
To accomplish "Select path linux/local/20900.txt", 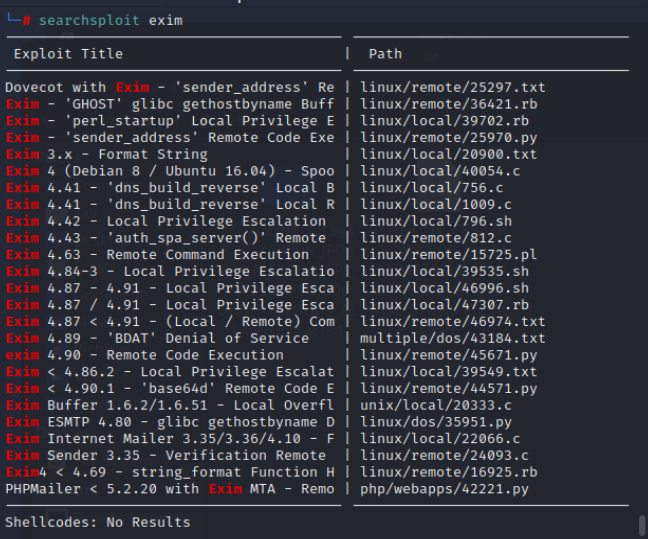I will click(448, 155).
